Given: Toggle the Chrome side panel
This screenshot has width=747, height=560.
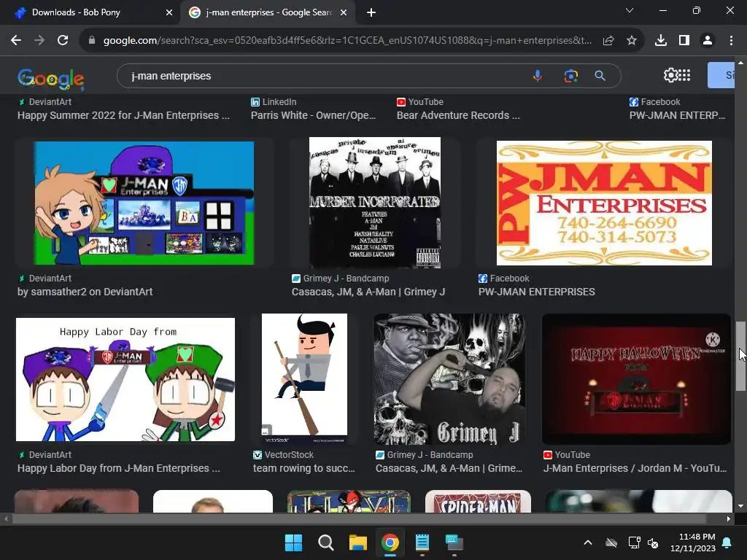Looking at the screenshot, I should coord(684,41).
